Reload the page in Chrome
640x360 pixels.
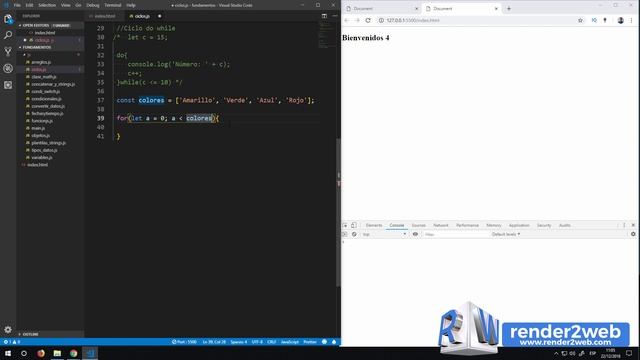[368, 20]
